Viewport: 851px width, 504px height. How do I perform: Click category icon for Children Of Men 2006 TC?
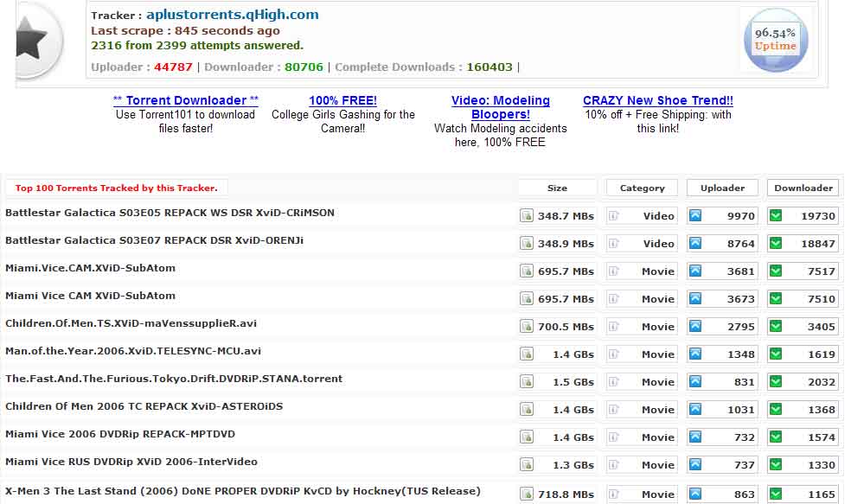[x=613, y=410]
